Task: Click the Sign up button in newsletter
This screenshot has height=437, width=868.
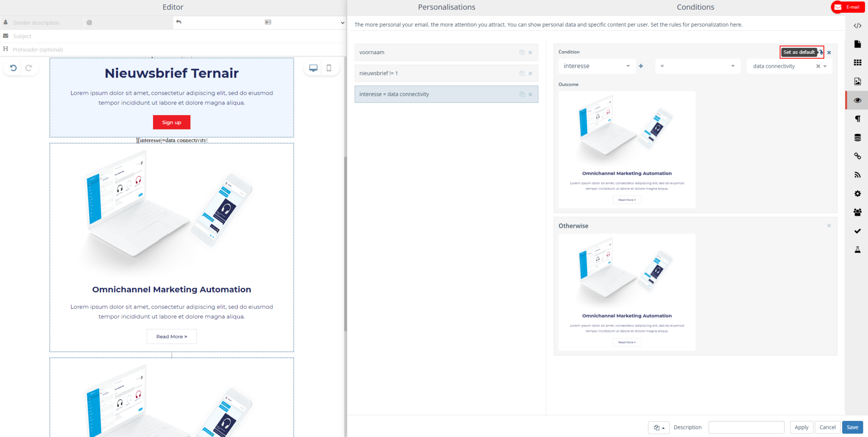Action: point(172,122)
